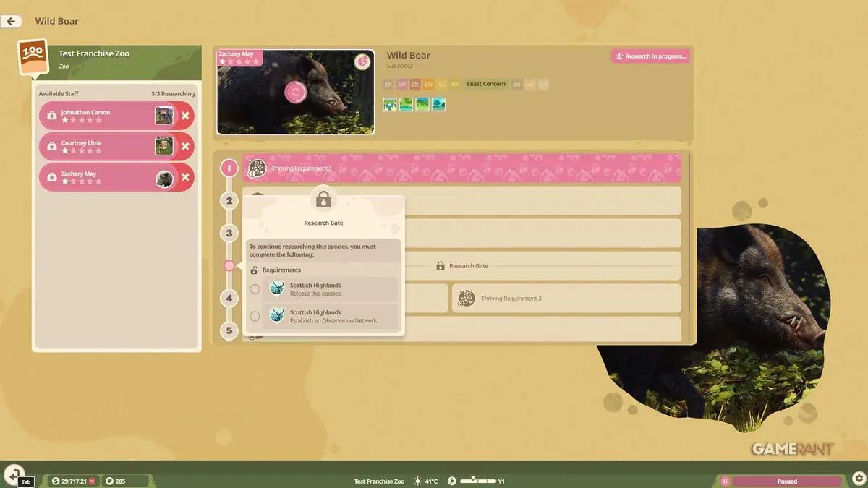Select the EW conservation status chip
The image size is (868, 488).
401,85
